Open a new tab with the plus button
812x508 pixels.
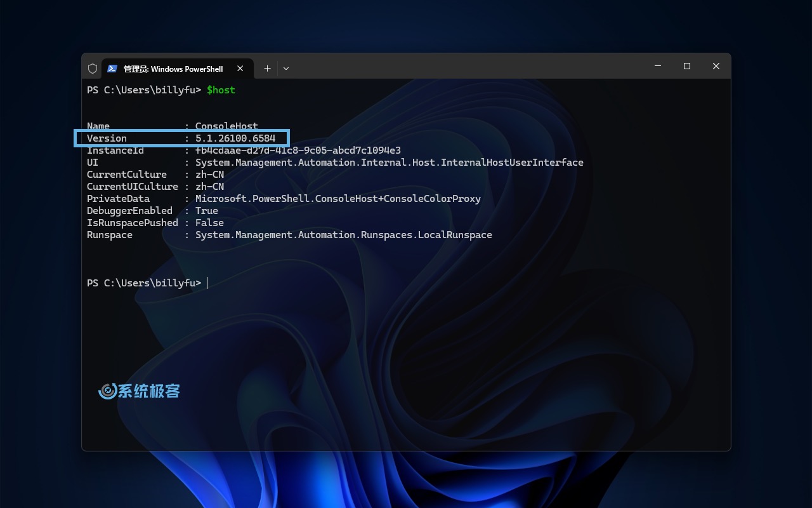click(x=267, y=69)
